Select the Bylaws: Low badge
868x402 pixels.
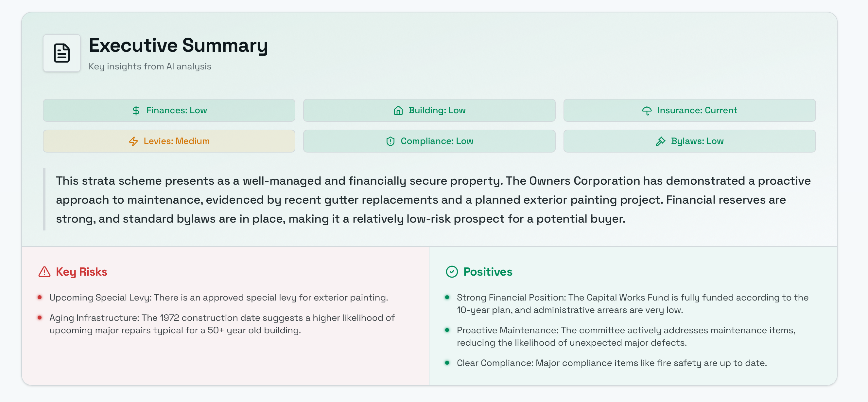click(689, 141)
